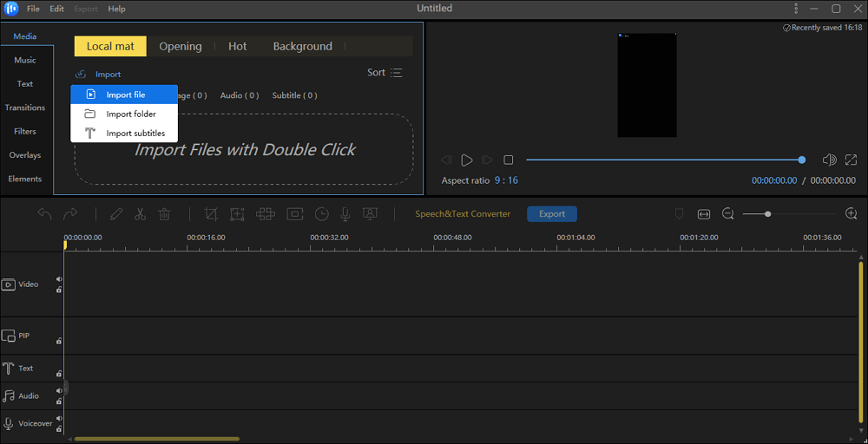Click the timeline zoom slider handle
This screenshot has width=868, height=444.
pos(768,214)
